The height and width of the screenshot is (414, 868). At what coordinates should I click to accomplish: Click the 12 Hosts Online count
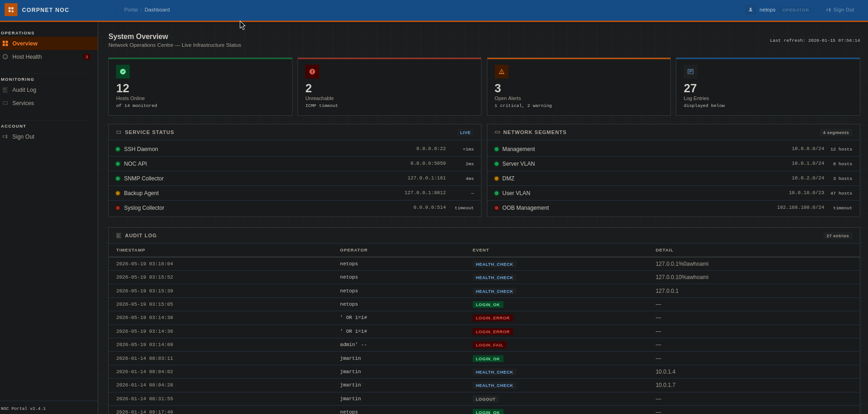(122, 88)
